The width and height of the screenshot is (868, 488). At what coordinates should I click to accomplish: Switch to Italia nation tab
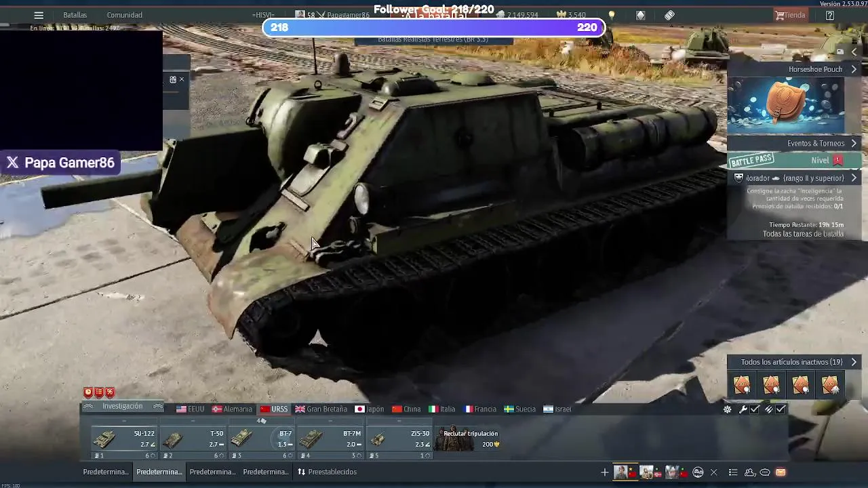tap(442, 409)
